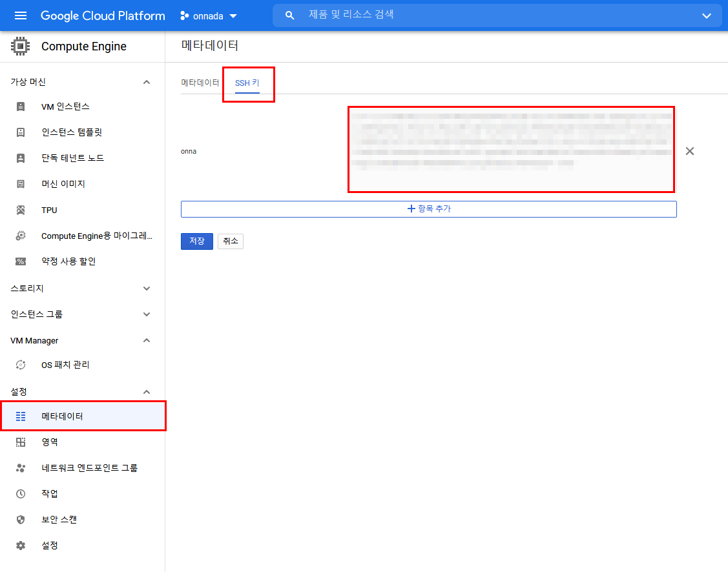Switch to the 메타데이터 tab
728x572 pixels.
point(200,83)
